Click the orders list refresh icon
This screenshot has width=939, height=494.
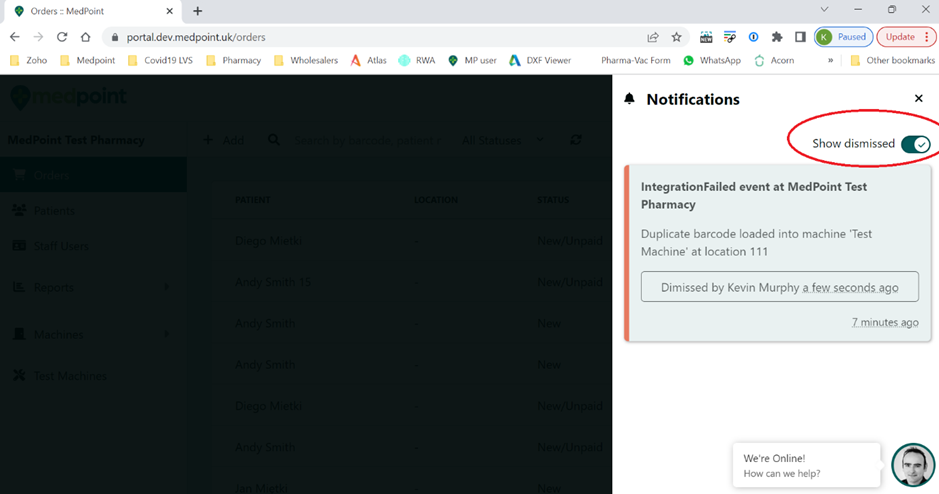pyautogui.click(x=576, y=140)
